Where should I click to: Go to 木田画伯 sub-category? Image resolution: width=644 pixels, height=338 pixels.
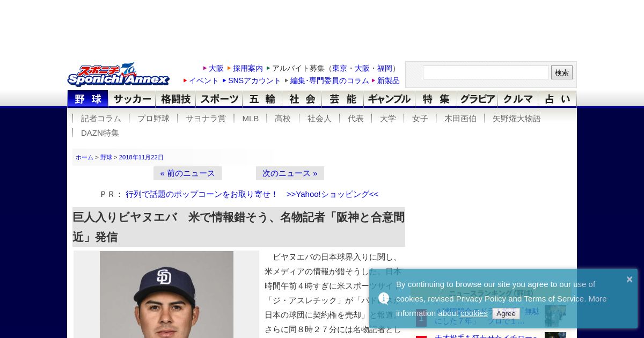(460, 119)
